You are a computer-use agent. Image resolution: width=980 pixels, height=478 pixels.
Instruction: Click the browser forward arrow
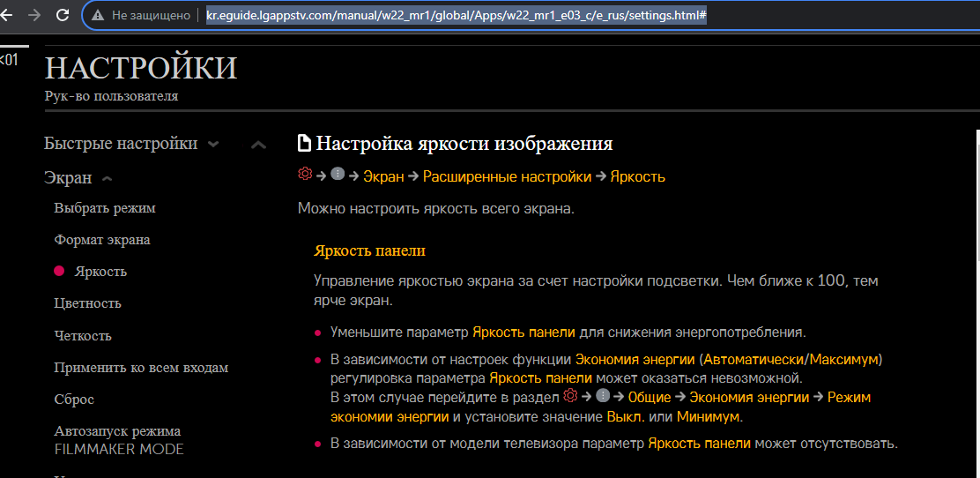pos(34,15)
